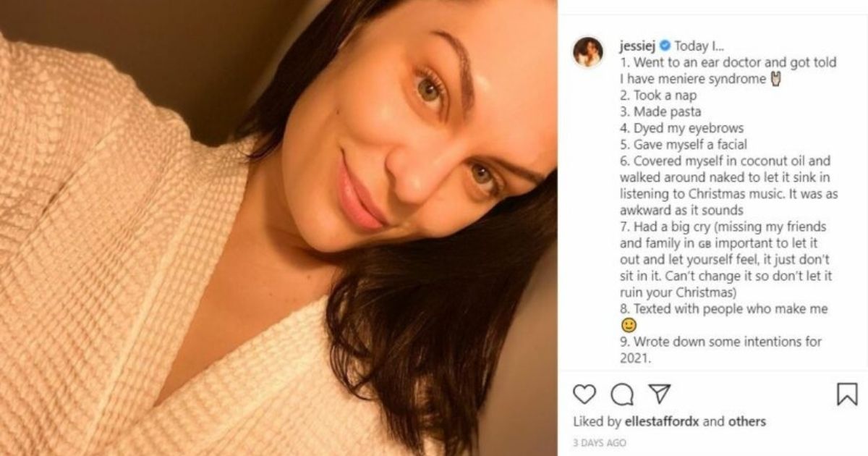Viewport: 868px width, 456px height.
Task: Click the selfie photo of the post
Action: point(278,228)
